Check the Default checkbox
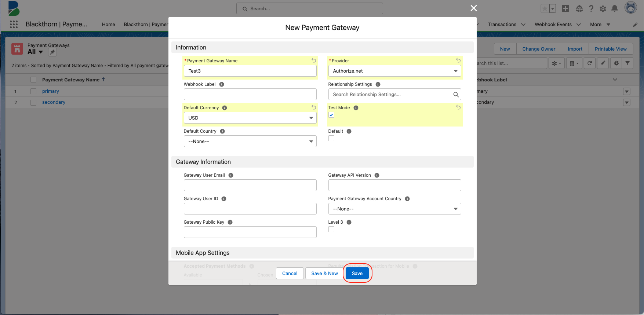 coord(331,138)
